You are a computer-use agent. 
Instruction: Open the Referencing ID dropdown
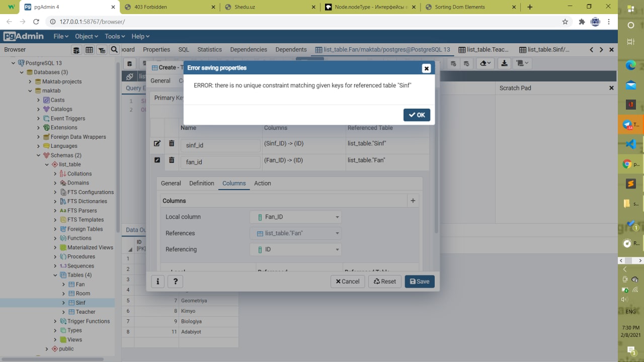(295, 249)
